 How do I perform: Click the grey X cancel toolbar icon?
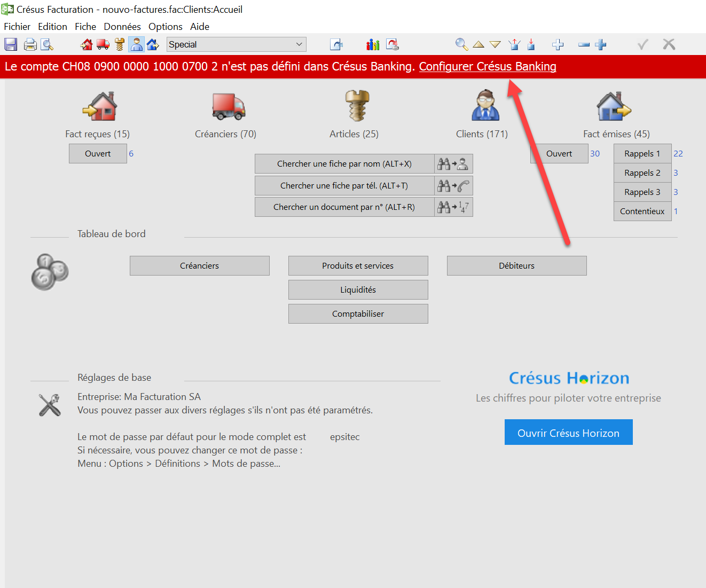tap(669, 44)
